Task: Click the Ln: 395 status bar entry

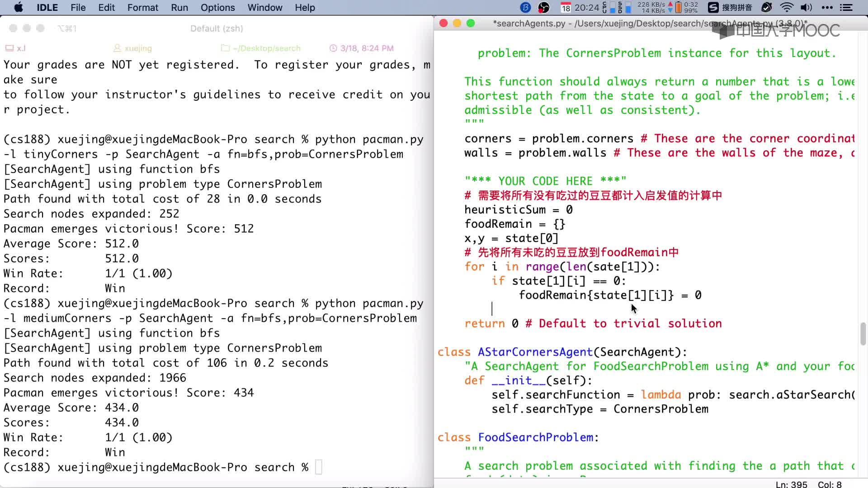Action: (792, 484)
